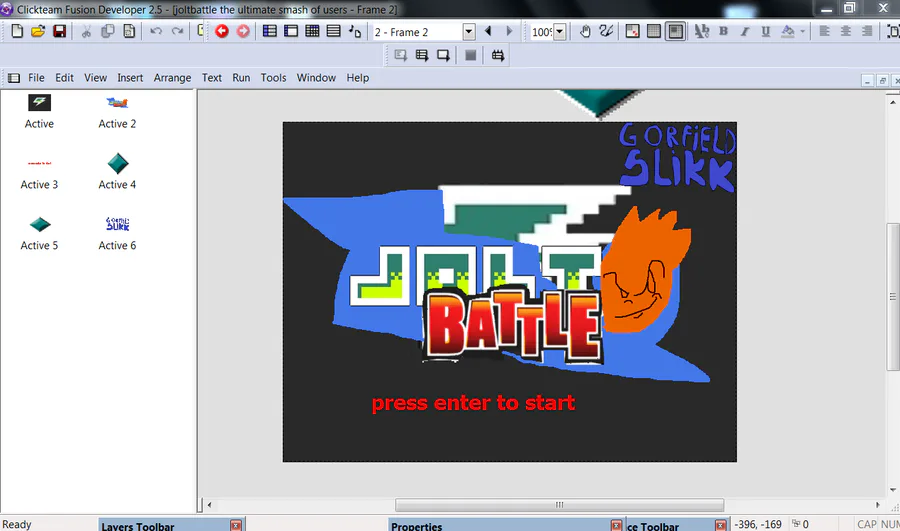
Task: Select the Active 4 diamond object
Action: (x=118, y=164)
